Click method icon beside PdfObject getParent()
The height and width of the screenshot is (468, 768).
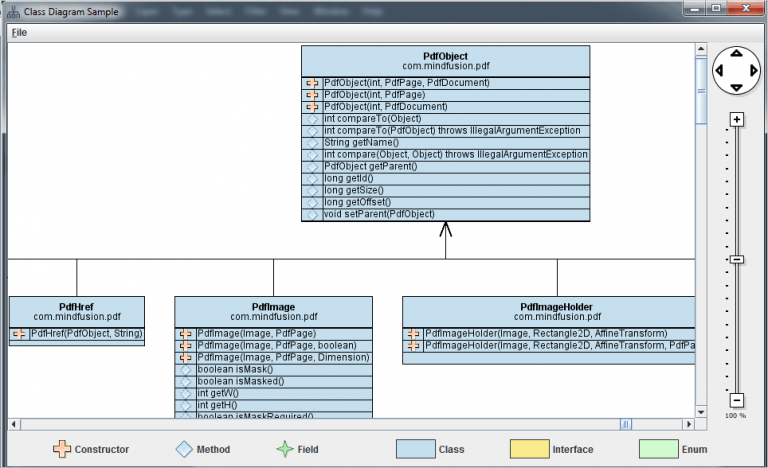tap(312, 167)
